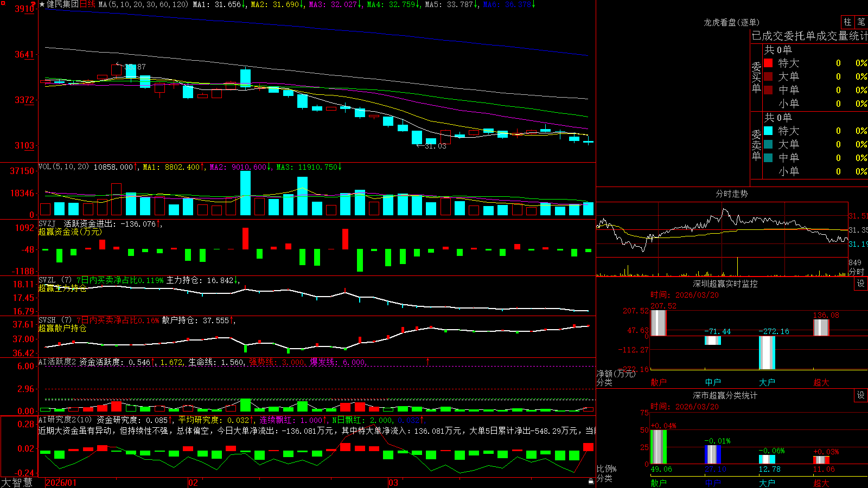Click the tallest cyan volume bar in the VOL panel
This screenshot has width=868, height=488.
click(x=245, y=193)
